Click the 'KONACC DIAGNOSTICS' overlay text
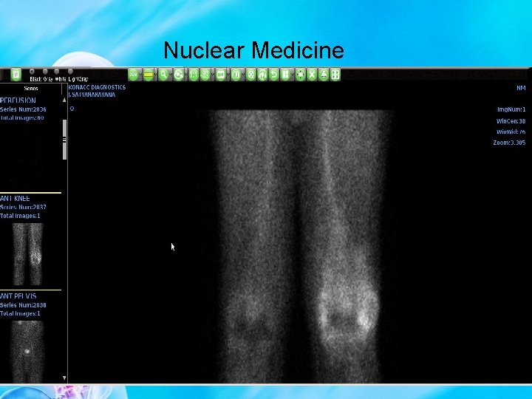 click(x=97, y=87)
